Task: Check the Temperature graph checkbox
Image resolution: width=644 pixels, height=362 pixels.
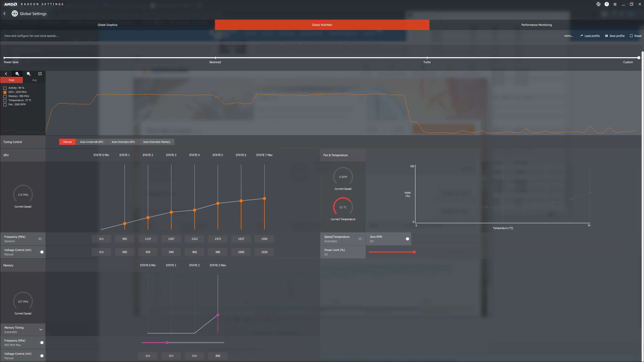Action: [5, 100]
